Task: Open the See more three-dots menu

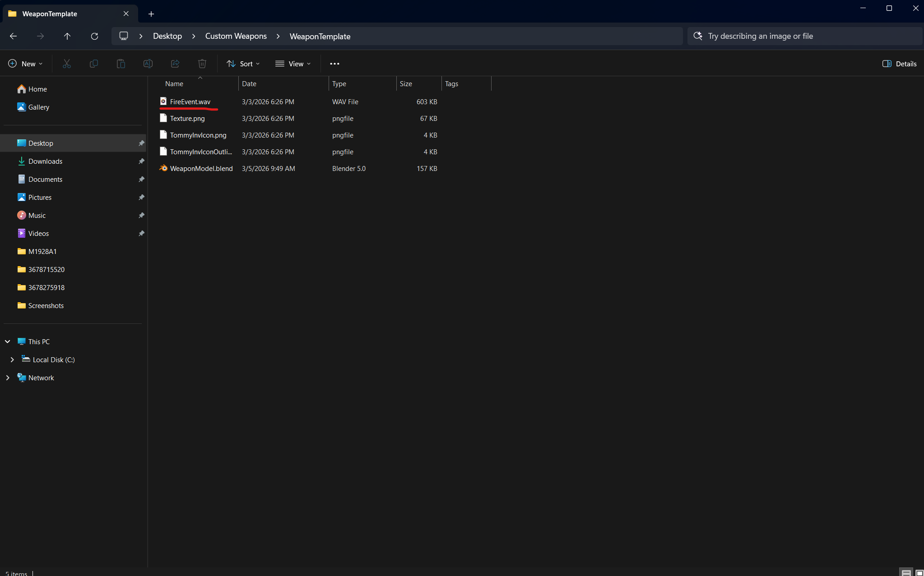Action: (x=334, y=64)
